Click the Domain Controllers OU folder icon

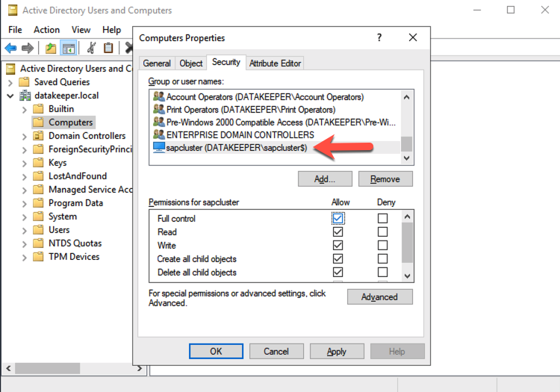[x=38, y=136]
